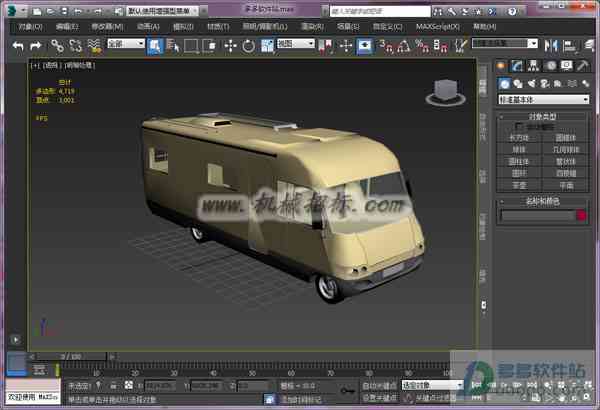Open the Standard Primitives category dropdown

tap(543, 100)
